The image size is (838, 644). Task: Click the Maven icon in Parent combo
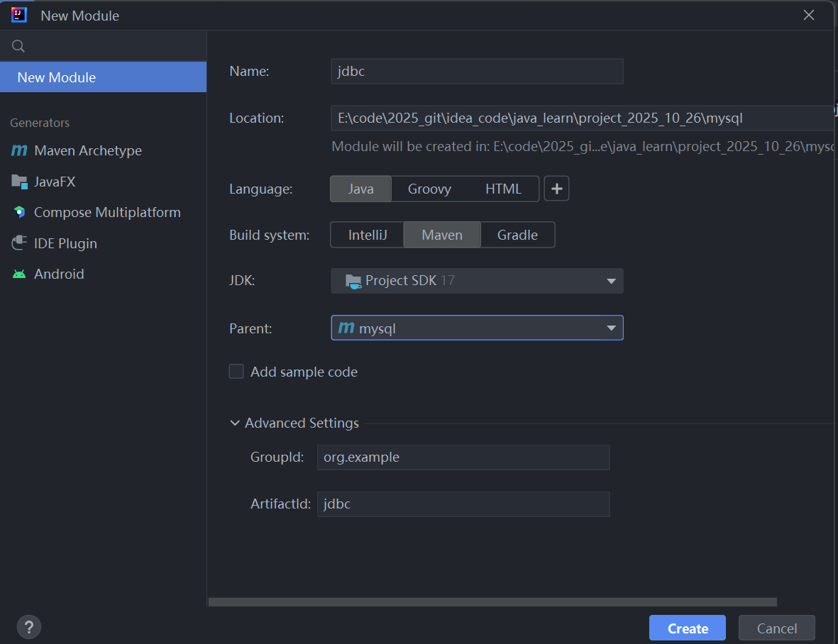pos(346,328)
